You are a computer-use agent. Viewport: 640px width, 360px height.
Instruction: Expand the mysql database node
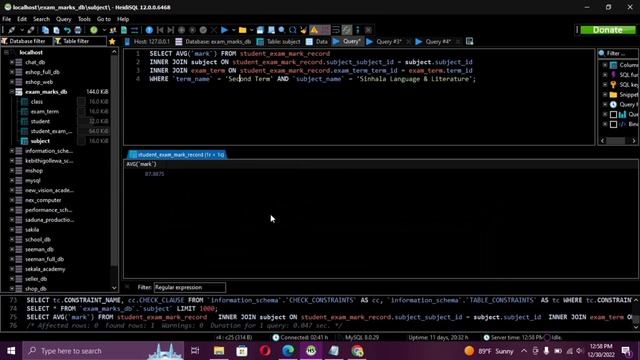[12, 180]
